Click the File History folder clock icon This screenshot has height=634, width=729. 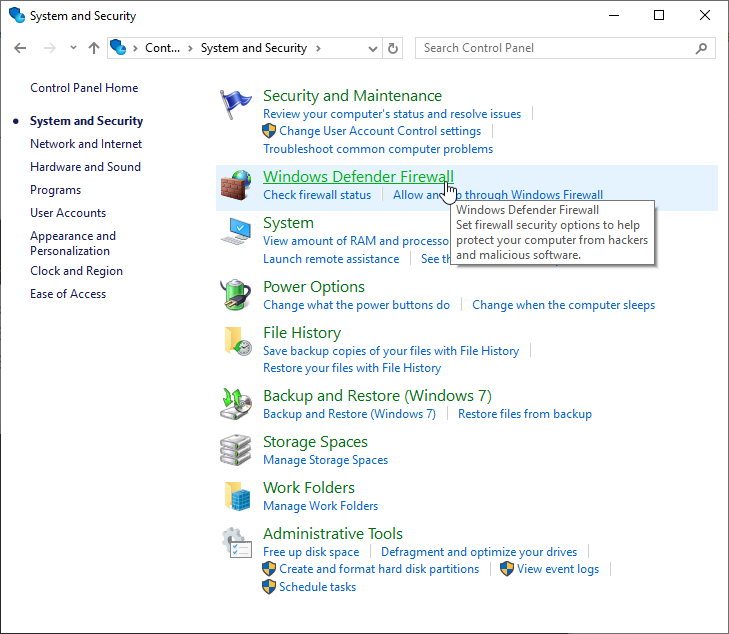pyautogui.click(x=238, y=341)
